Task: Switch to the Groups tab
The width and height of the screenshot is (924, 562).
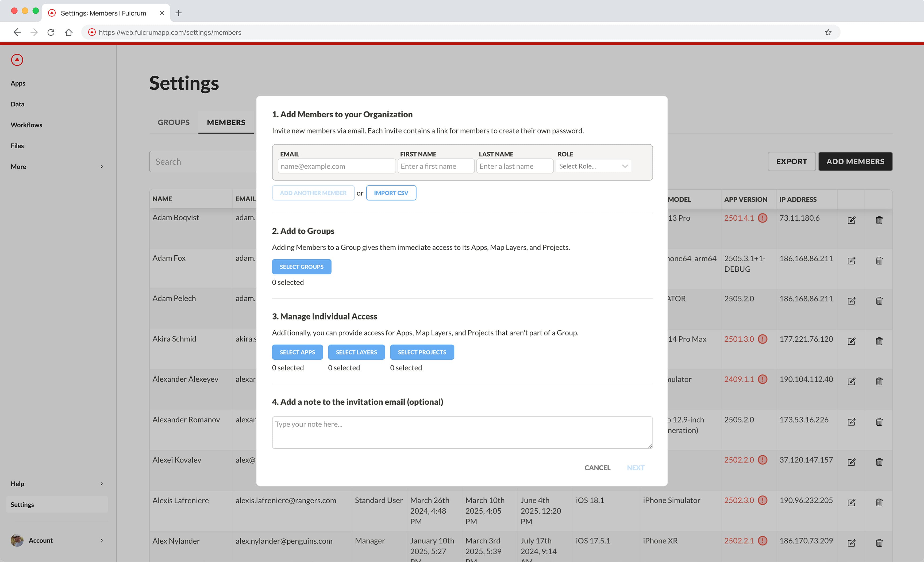Action: point(174,122)
